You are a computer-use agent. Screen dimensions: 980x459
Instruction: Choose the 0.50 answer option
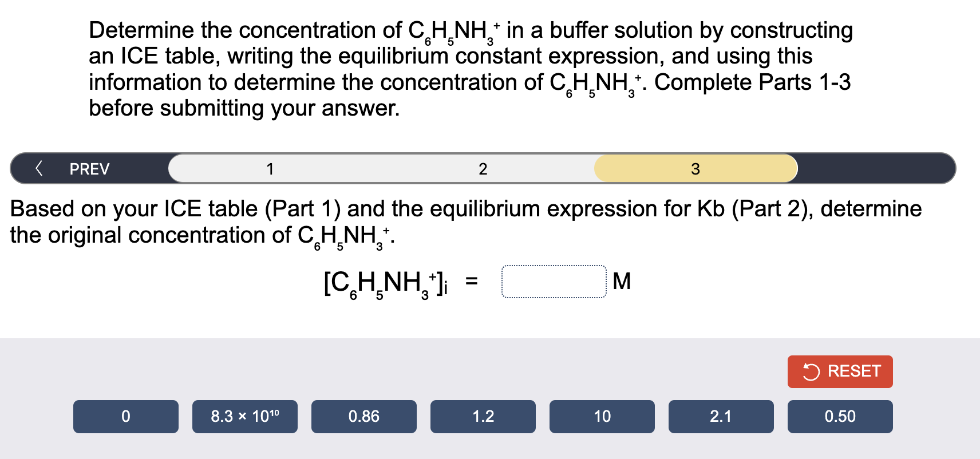click(x=840, y=416)
